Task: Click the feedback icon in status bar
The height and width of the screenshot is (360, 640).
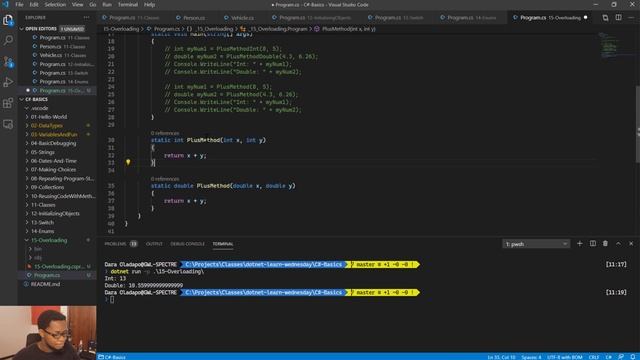Action: pyautogui.click(x=621, y=357)
